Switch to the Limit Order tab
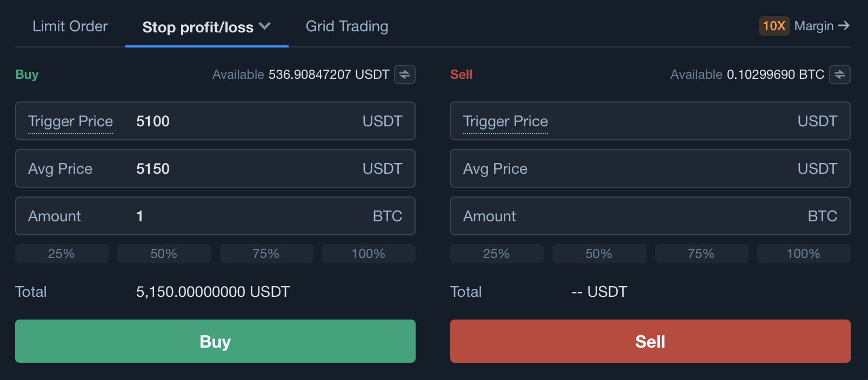The image size is (868, 380). point(70,26)
